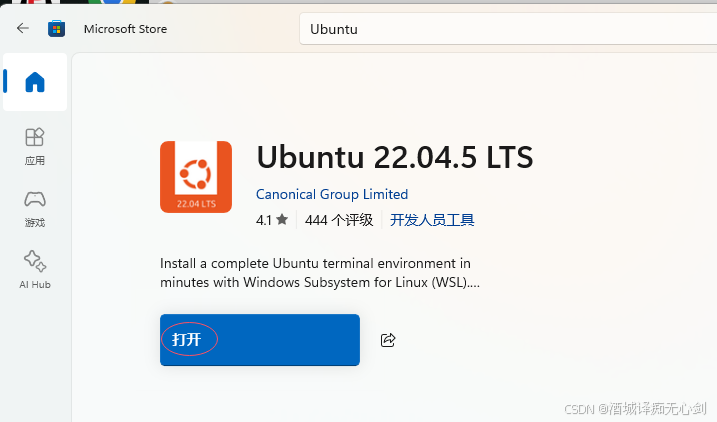Screen dimensions: 717x422
Task: Click the Ubuntu 22.04 LTS app logo
Action: click(x=196, y=177)
